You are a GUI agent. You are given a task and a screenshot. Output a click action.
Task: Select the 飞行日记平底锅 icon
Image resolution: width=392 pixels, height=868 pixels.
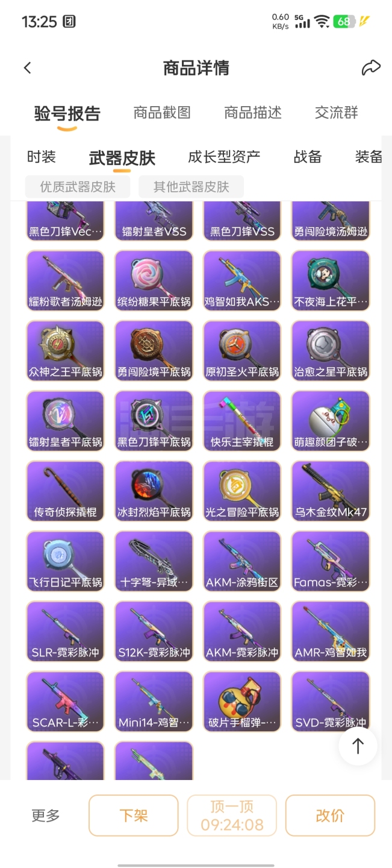(65, 561)
